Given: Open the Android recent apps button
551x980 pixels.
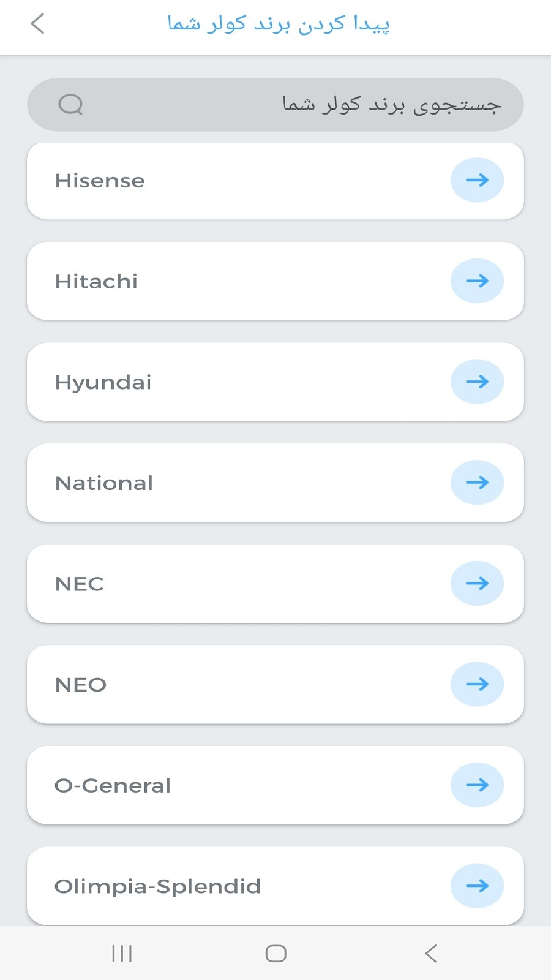Looking at the screenshot, I should (122, 953).
